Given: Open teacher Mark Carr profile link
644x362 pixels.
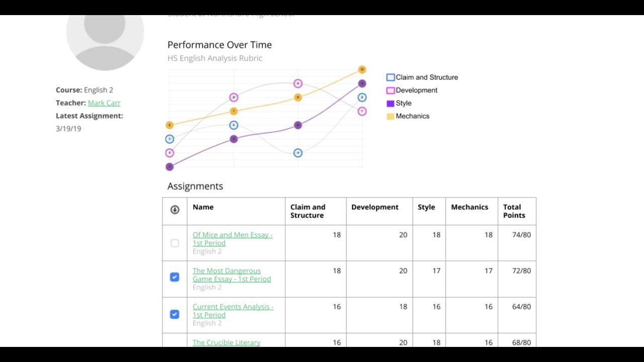Looking at the screenshot, I should [x=104, y=103].
